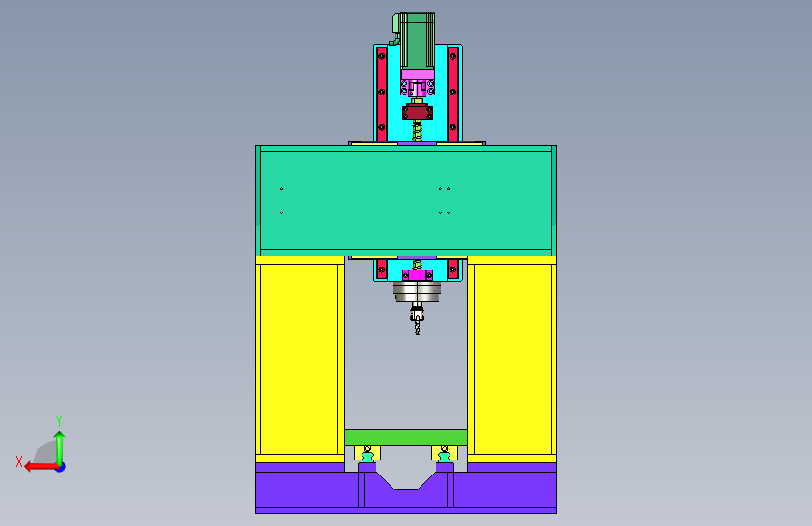Select the left yellow support column
The width and height of the screenshot is (812, 526).
coord(300,358)
